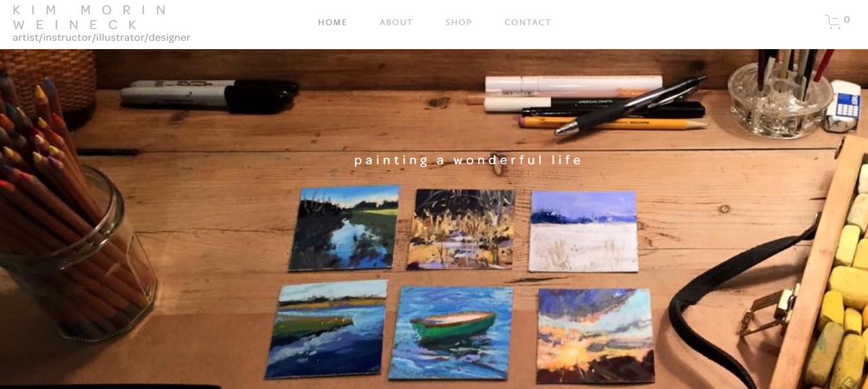Screen dimensions: 868x389
Task: Select the snowy field painting
Action: coord(583,231)
